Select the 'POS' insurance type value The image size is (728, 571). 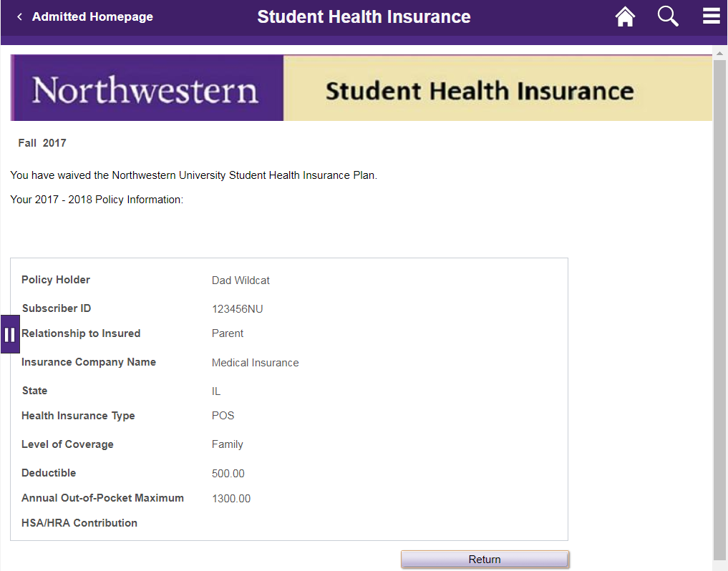[x=223, y=416]
